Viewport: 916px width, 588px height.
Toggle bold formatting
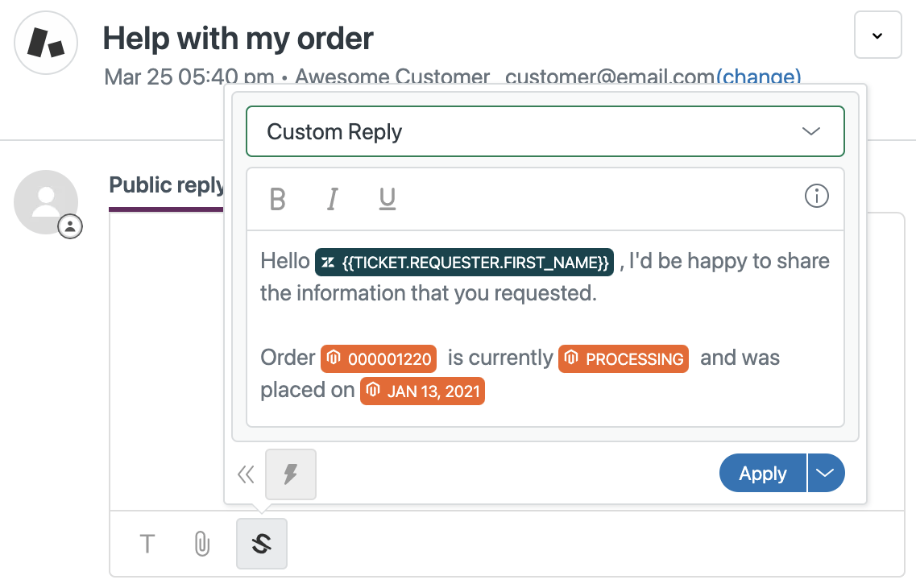277,197
